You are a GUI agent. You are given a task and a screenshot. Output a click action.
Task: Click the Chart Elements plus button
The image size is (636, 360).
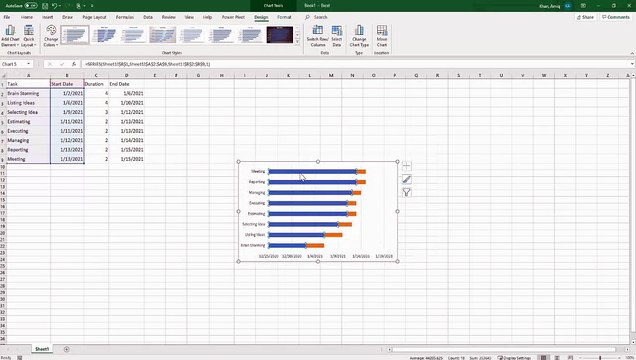(x=406, y=166)
